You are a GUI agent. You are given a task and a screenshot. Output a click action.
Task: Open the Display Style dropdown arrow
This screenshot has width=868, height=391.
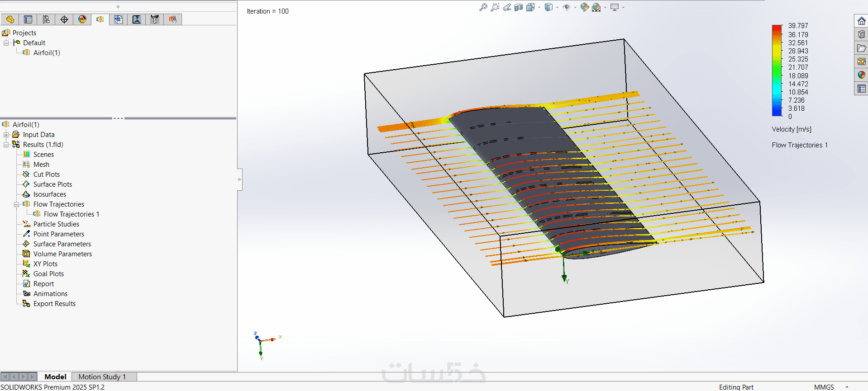click(x=557, y=7)
